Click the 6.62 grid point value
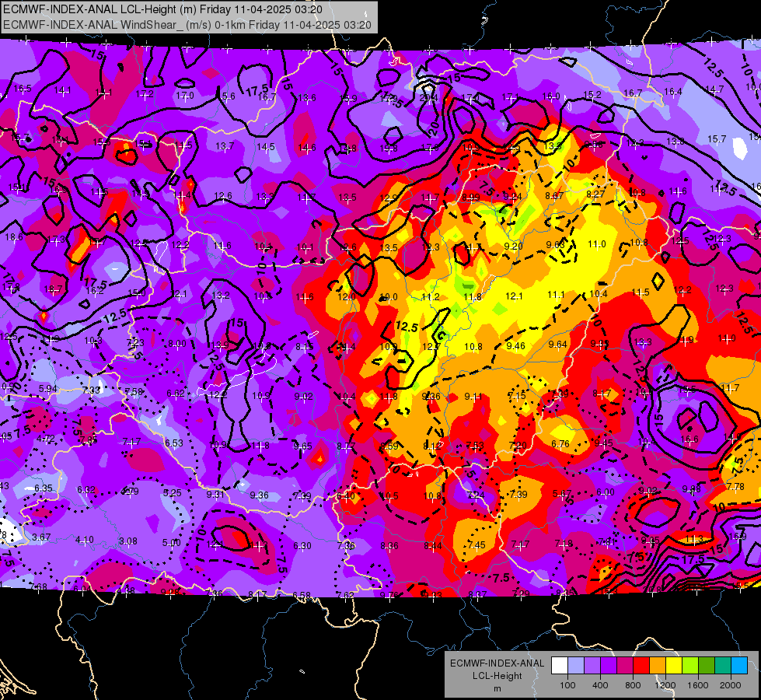761x700 pixels. (176, 393)
